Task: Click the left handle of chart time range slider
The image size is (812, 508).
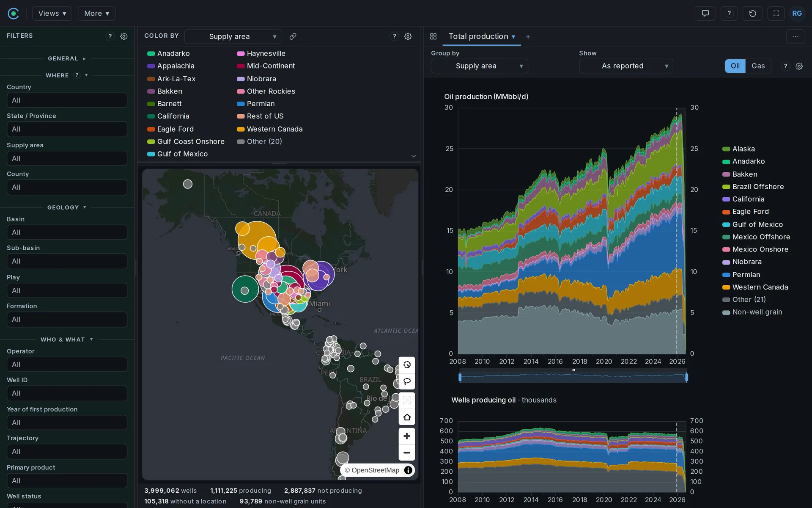Action: tap(460, 377)
